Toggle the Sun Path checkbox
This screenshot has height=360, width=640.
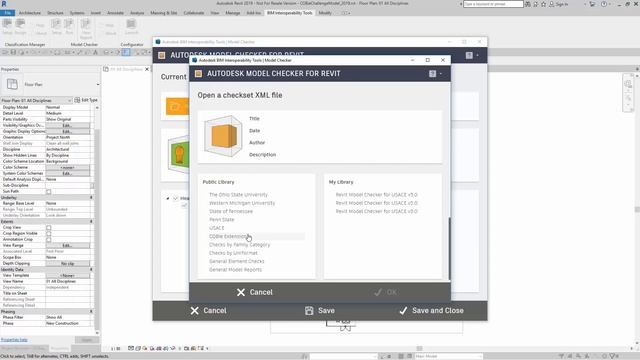point(49,191)
